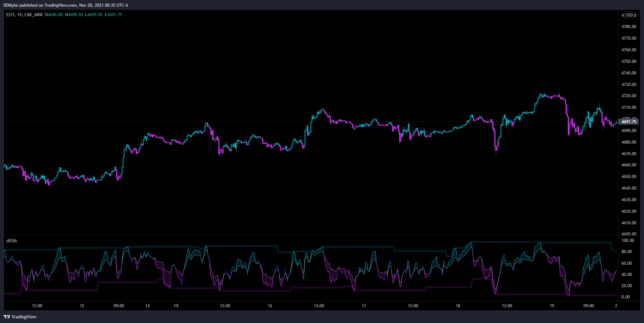Click the 60.00 indicator scale label
Image resolution: width=644 pixels, height=323 pixels.
(x=627, y=263)
